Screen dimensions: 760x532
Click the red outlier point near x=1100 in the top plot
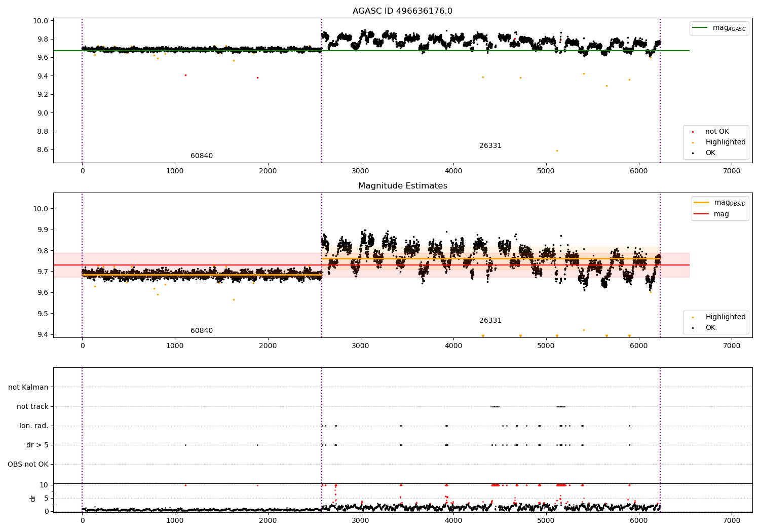pyautogui.click(x=185, y=75)
